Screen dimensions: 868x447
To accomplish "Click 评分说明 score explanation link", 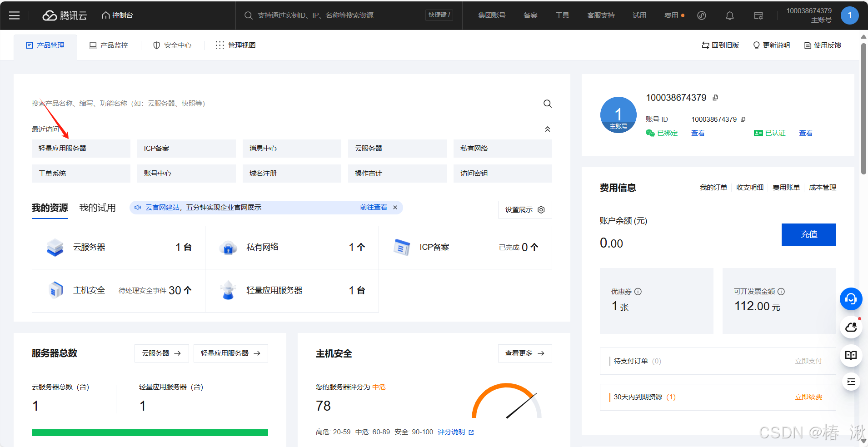I will pyautogui.click(x=456, y=432).
